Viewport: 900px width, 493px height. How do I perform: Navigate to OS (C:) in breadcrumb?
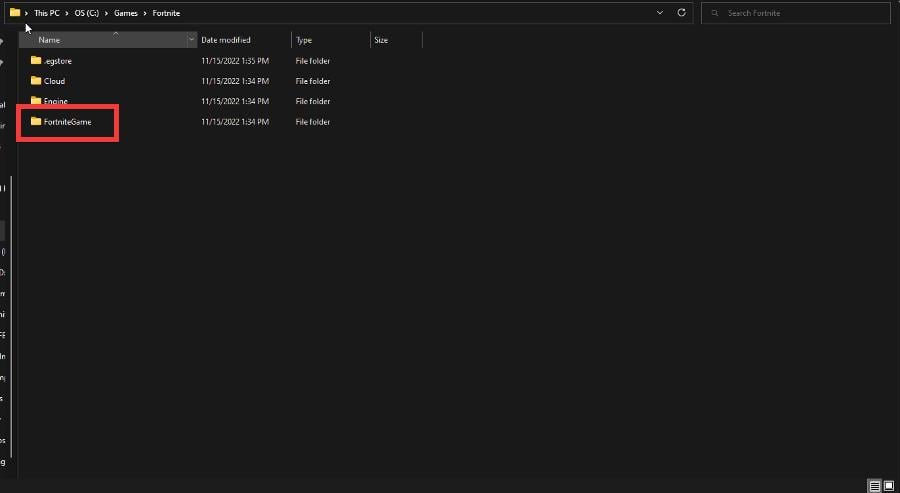click(x=87, y=13)
